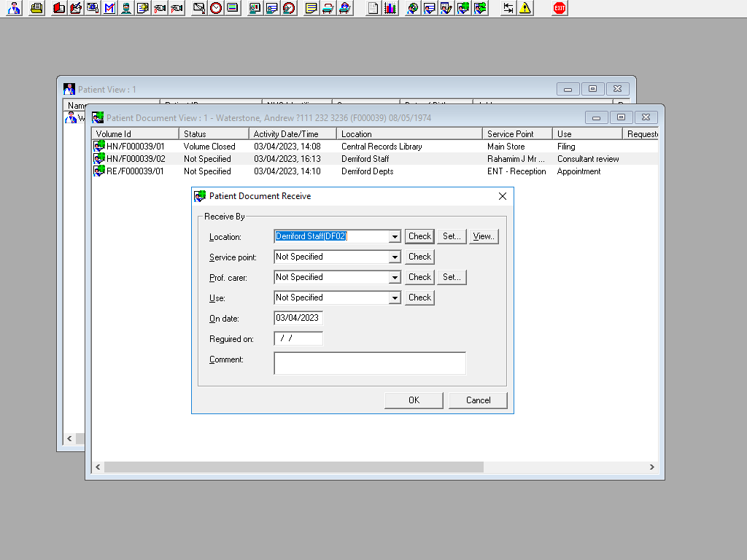This screenshot has height=560, width=747.
Task: Click the pointing hand with letter P icon
Action: tap(177, 8)
